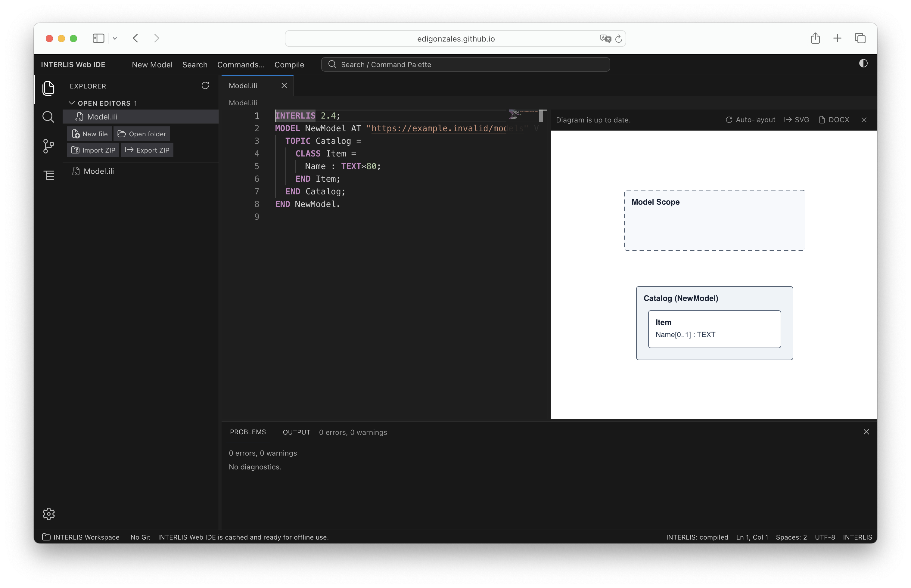Open the Search menu item

tap(195, 64)
